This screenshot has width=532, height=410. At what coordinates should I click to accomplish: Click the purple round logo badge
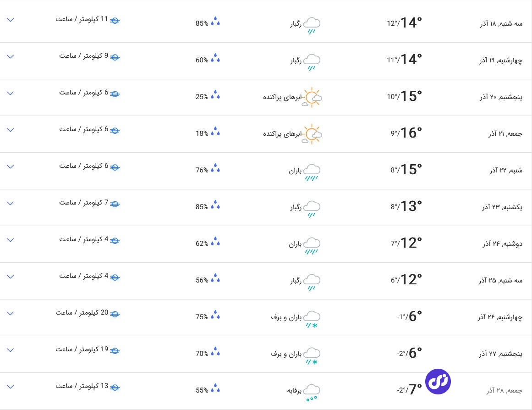point(438,382)
